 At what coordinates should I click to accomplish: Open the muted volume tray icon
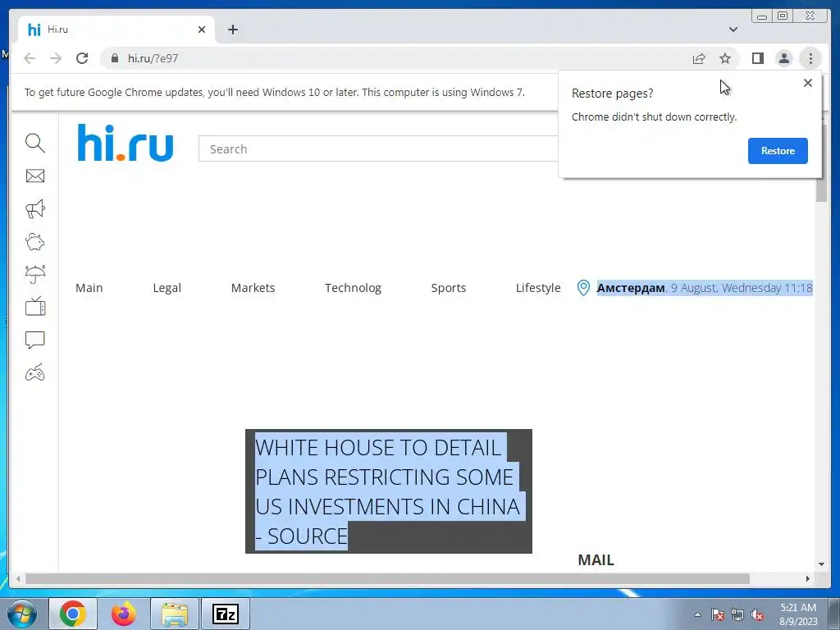757,614
